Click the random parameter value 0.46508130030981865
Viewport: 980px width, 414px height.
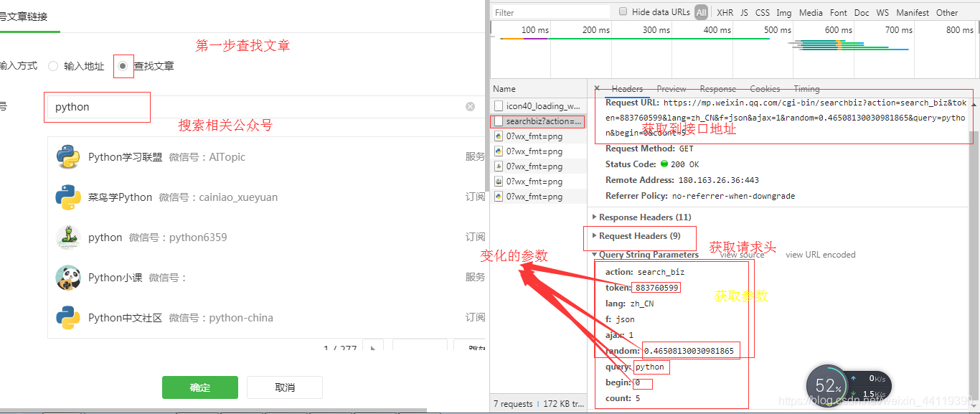point(689,351)
